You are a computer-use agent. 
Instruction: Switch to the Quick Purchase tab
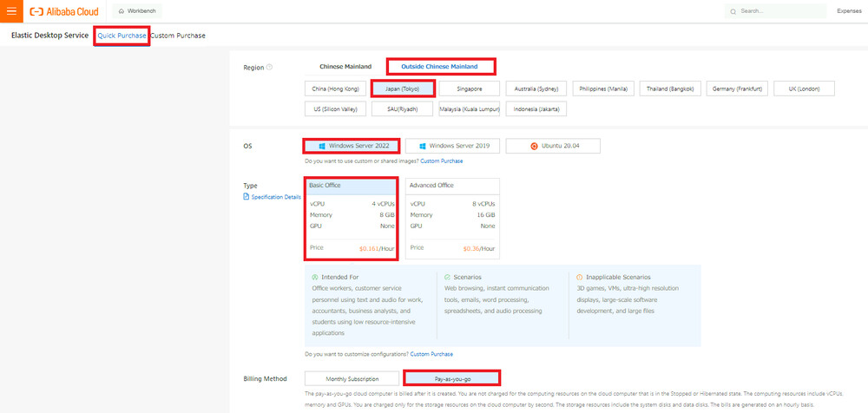(x=122, y=36)
